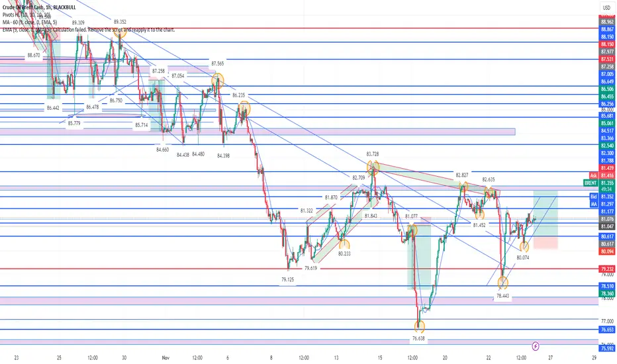Click the 86.235 pivot label
617x364 pixels.
(238, 95)
